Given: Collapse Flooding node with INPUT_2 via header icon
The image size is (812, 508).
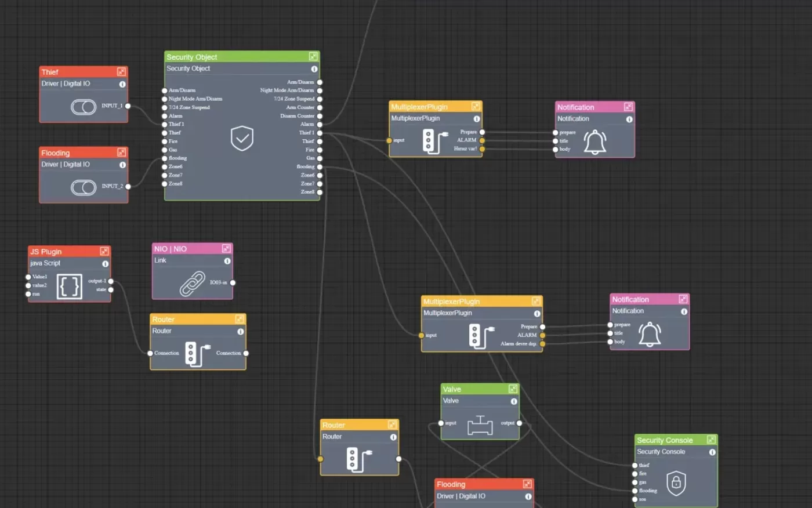Looking at the screenshot, I should coord(121,153).
